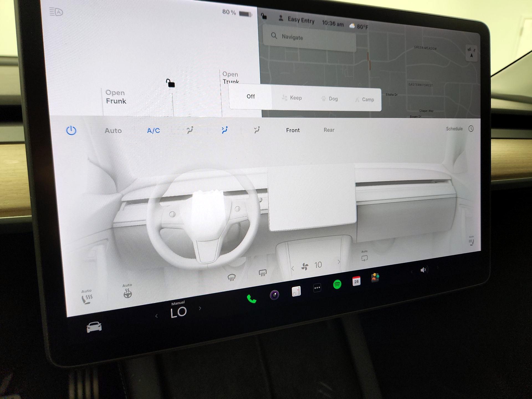Tap the car unlock padlock icon
The width and height of the screenshot is (532, 399).
(x=170, y=83)
